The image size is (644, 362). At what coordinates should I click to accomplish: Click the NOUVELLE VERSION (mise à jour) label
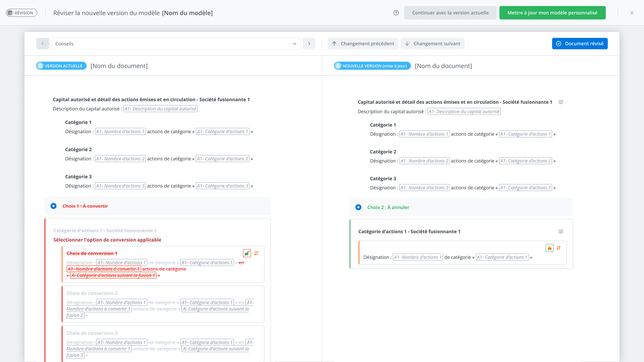[x=372, y=66]
